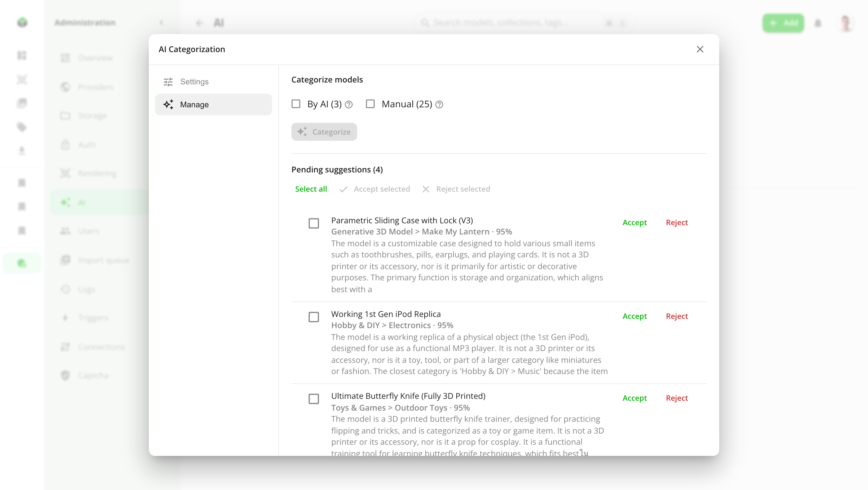Click the title Parametric Sliding Case with Lock (V3)
Screen dimensions: 868x490
point(402,220)
